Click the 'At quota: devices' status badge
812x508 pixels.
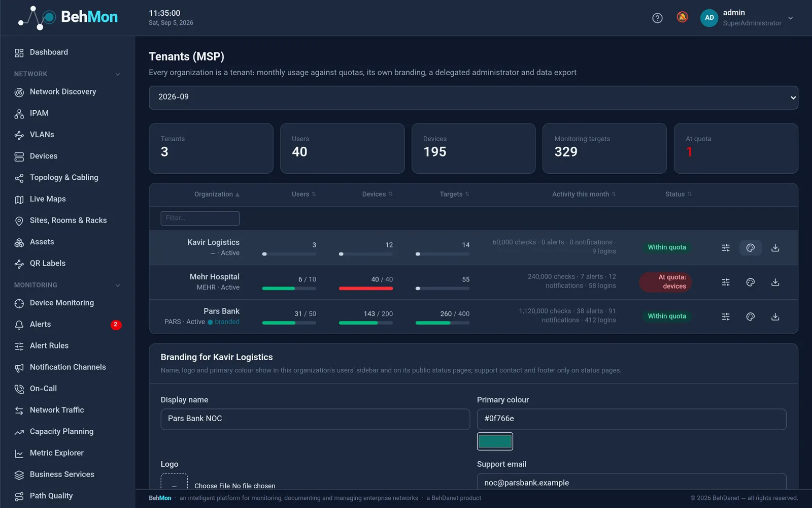point(665,282)
